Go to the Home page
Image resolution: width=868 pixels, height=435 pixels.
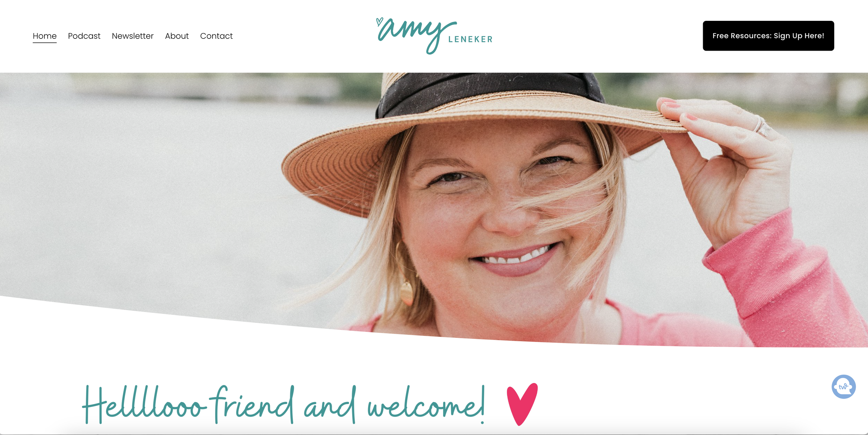click(44, 36)
